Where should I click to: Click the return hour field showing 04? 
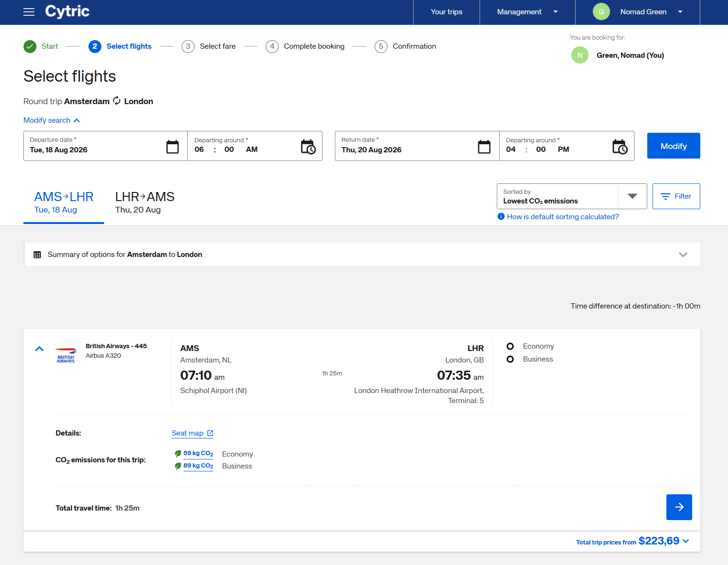[x=511, y=149]
